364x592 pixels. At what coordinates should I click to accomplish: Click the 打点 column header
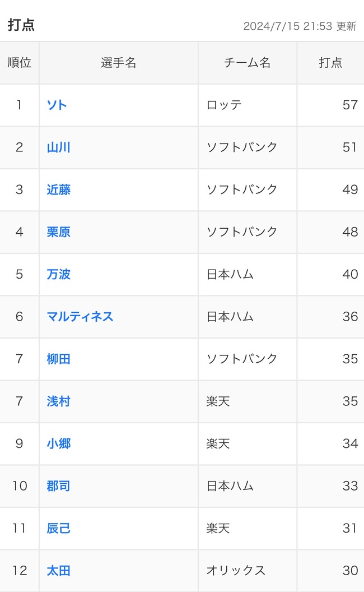[330, 63]
